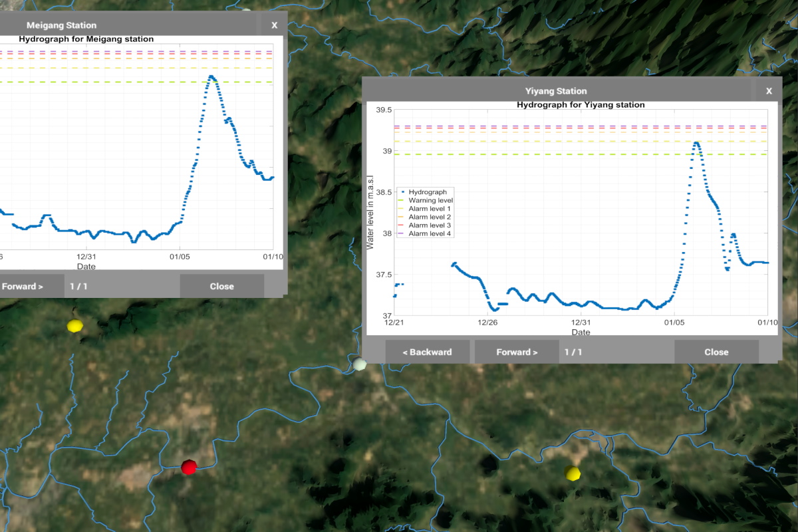Screen dimensions: 798x532
Task: Go Backward in the Yiyang Station window
Action: point(427,352)
